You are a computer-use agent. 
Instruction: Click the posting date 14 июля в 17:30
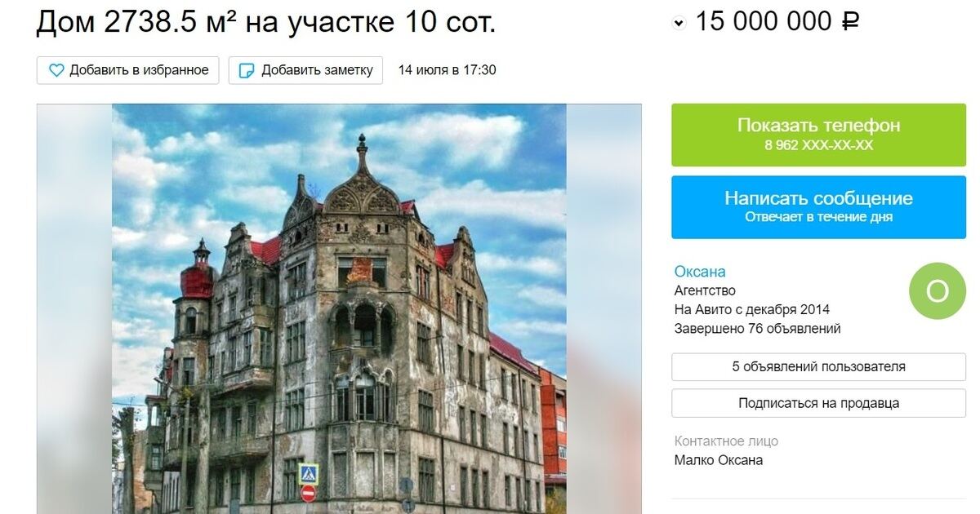[447, 70]
